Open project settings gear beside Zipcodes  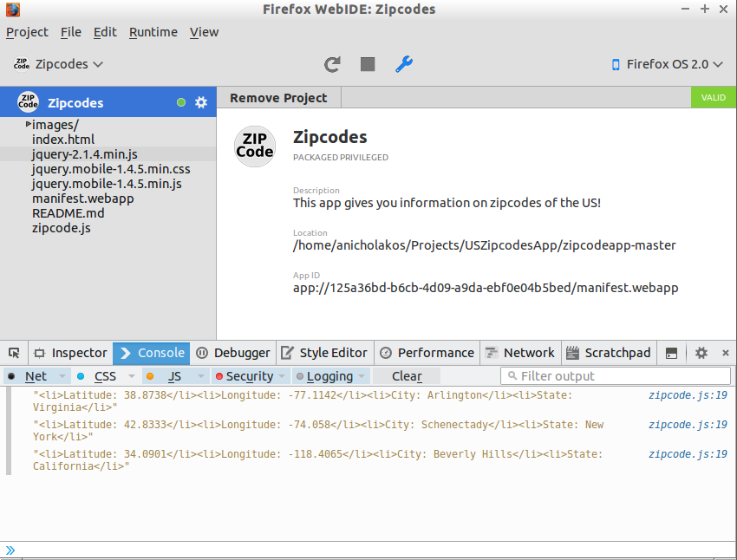201,102
